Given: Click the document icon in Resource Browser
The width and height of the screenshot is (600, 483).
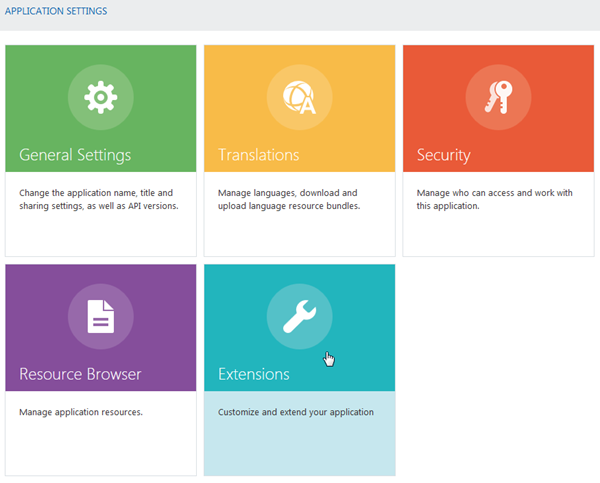Looking at the screenshot, I should point(101,317).
